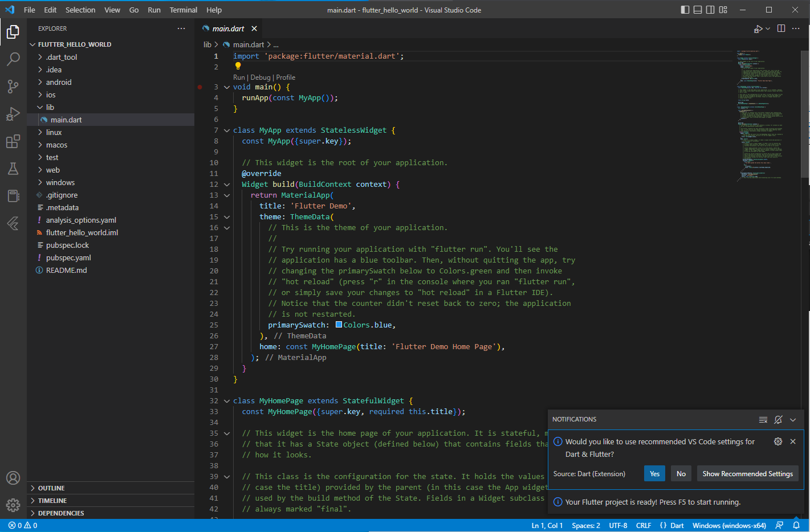Expand the OUTLINE section

111,488
